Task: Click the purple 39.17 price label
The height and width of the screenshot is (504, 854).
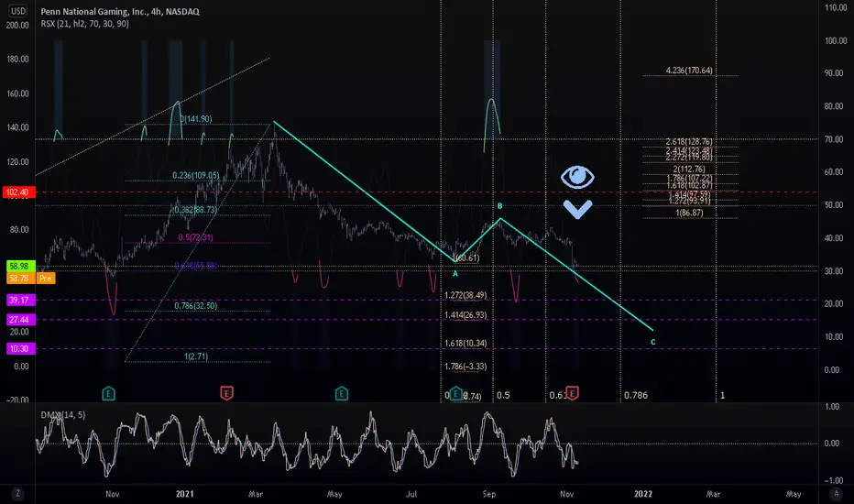Action: point(19,301)
